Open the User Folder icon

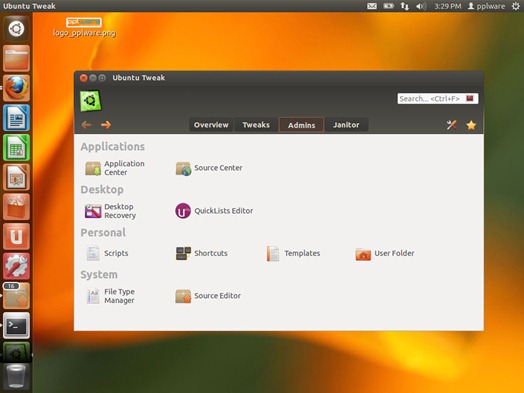(363, 254)
